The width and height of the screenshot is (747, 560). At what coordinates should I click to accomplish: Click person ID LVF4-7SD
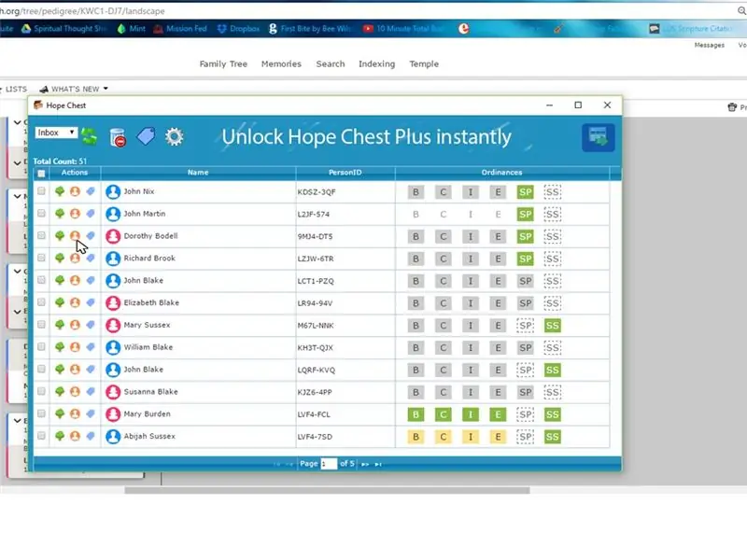(315, 437)
